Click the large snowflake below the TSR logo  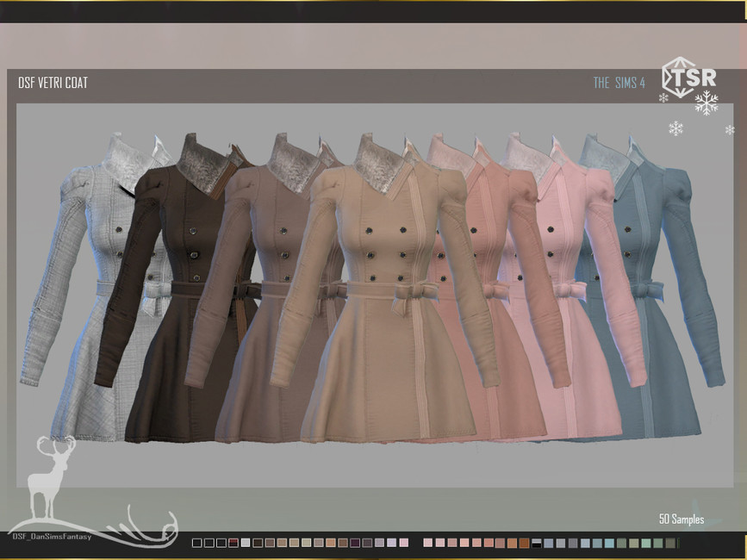(707, 103)
